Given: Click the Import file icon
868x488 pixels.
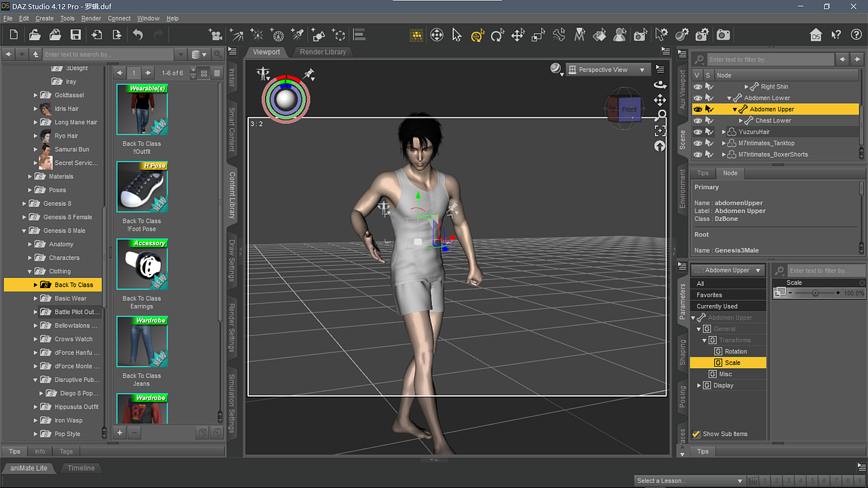Looking at the screenshot, I should 96,35.
